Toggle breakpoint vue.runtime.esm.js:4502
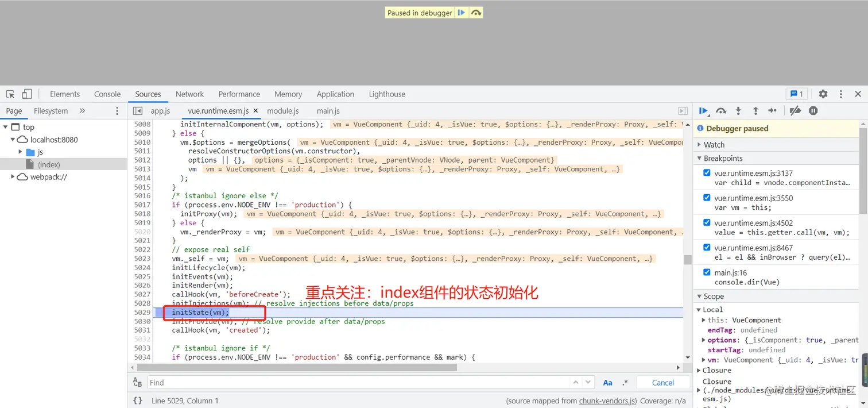Viewport: 868px width, 408px height. pyautogui.click(x=707, y=222)
